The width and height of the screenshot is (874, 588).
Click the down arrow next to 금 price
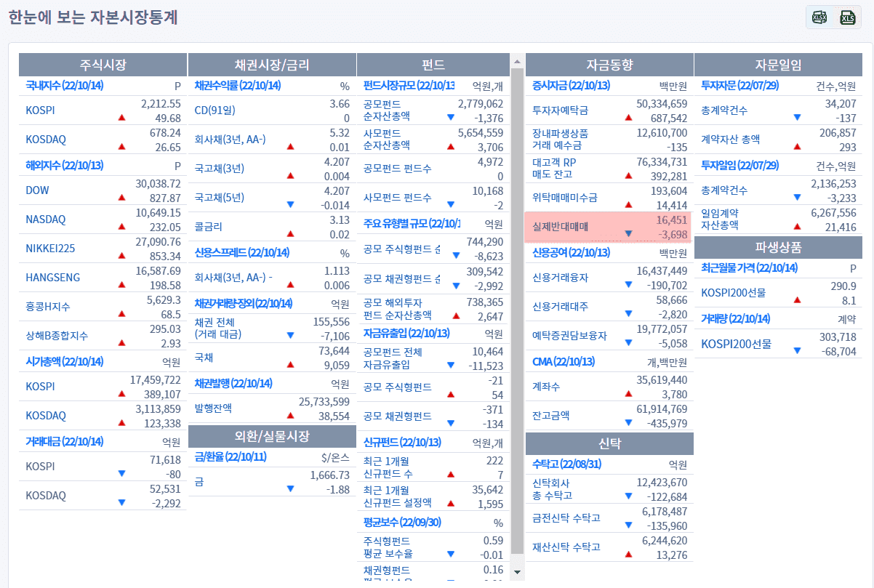[x=290, y=489]
